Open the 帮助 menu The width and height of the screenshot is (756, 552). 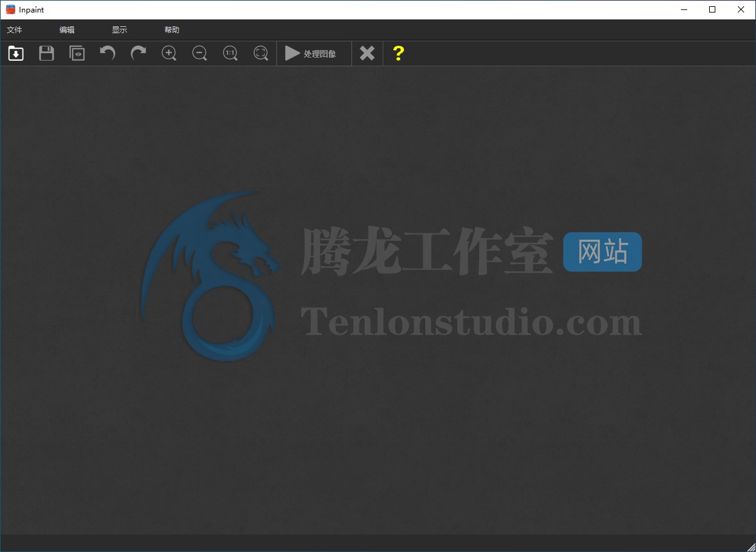172,30
